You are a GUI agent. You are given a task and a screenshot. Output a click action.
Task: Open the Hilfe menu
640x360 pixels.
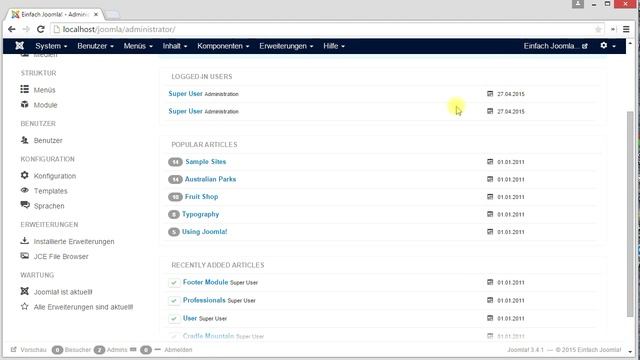pos(334,46)
